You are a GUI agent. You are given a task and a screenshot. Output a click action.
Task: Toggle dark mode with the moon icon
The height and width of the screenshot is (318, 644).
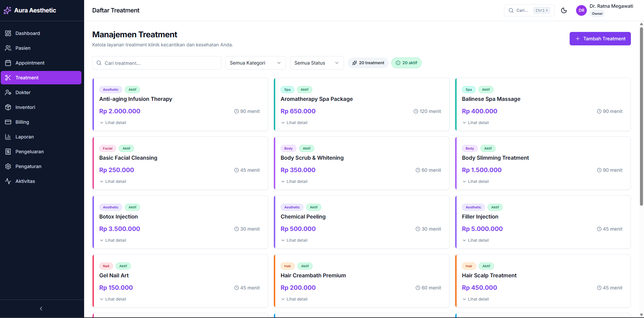564,10
